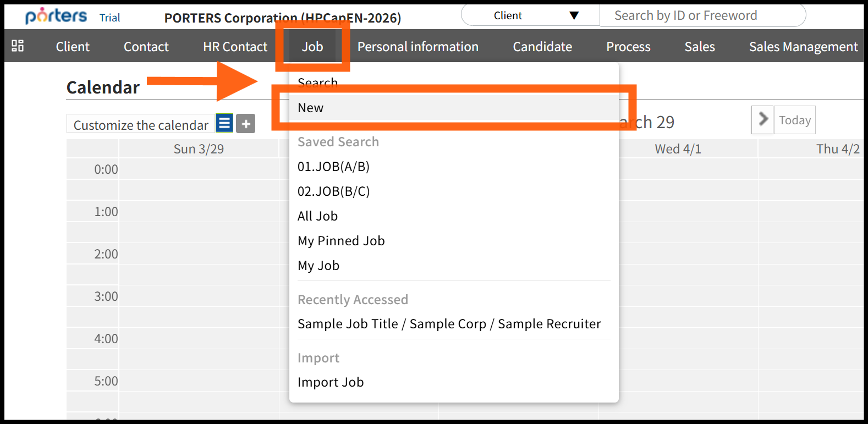Screen dimensions: 868x424
Task: Open the dashboard grid menu icon
Action: [18, 46]
